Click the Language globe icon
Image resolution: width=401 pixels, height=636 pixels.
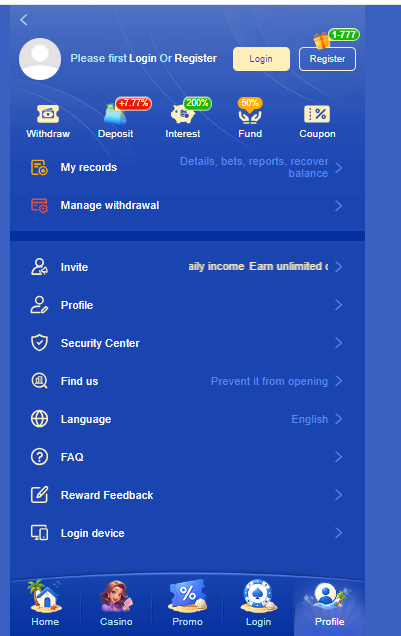[x=39, y=419]
